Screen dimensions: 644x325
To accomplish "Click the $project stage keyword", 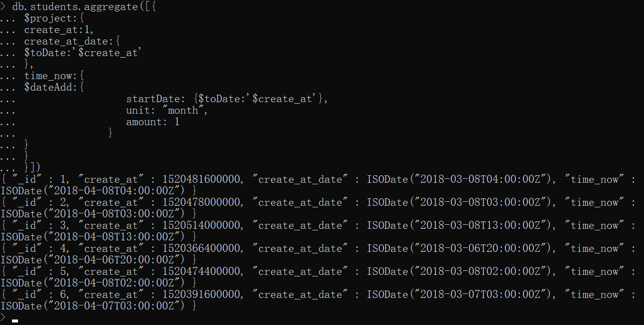I will point(48,18).
